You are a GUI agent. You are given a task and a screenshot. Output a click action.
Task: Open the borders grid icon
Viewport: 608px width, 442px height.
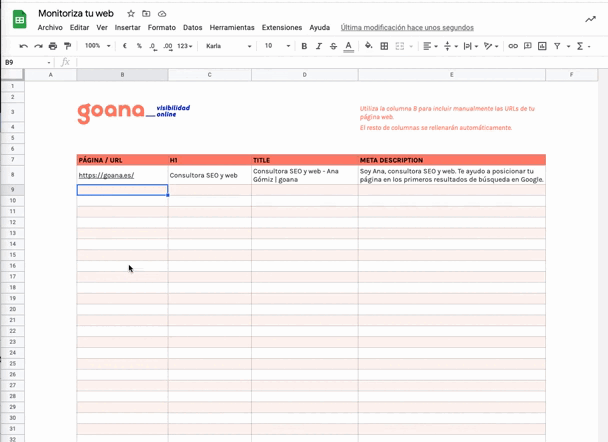[x=384, y=46]
